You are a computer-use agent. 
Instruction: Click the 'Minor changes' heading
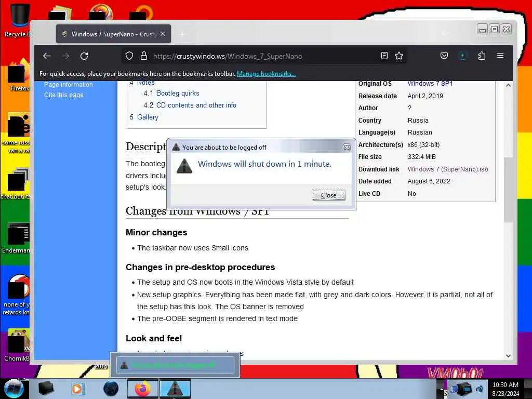(156, 232)
